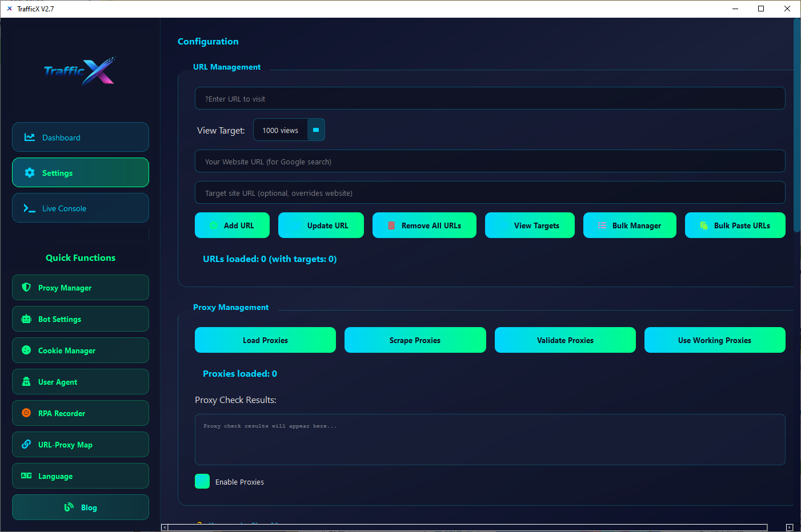
Task: Click inside the Proxy check results box
Action: pyautogui.click(x=490, y=440)
